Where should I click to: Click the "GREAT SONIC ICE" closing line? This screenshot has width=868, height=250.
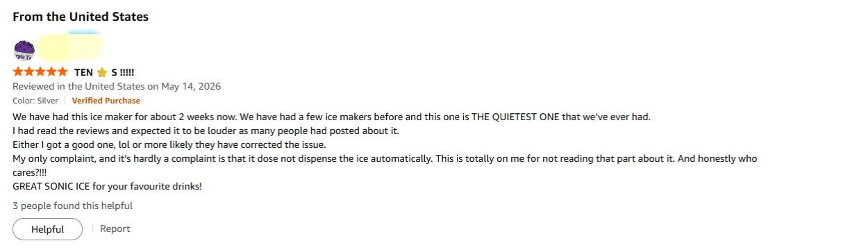(107, 186)
